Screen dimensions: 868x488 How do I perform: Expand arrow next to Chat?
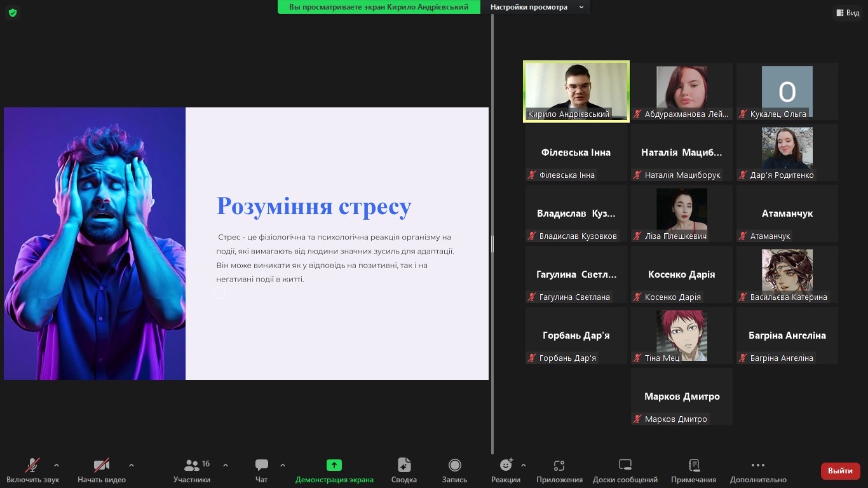click(x=283, y=465)
